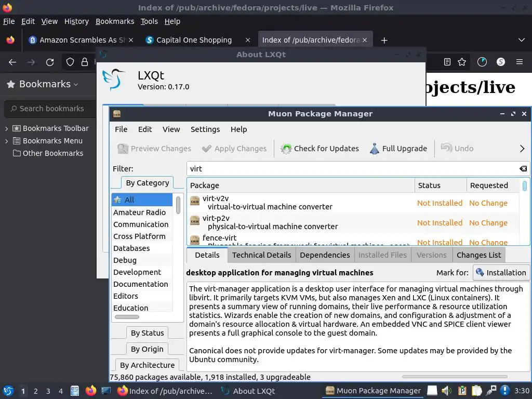Click in the Search bookmarks field
Screen dimensions: 532x399
50,109
